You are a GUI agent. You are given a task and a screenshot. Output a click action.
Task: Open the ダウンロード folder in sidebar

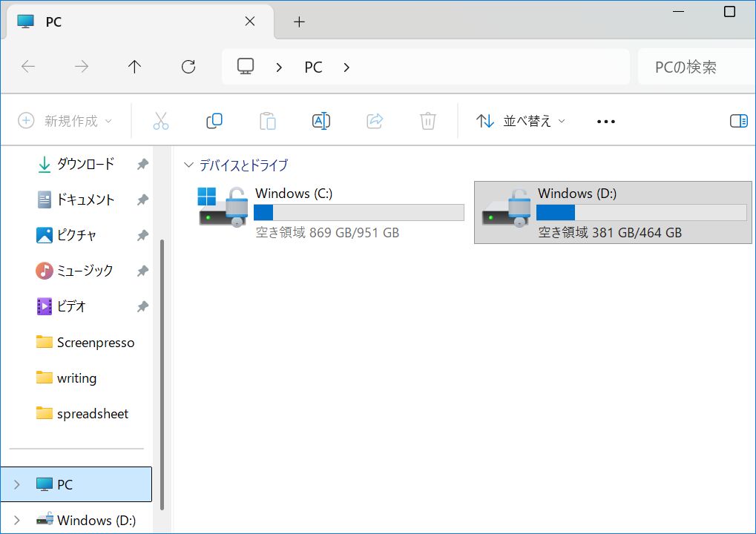(x=85, y=164)
